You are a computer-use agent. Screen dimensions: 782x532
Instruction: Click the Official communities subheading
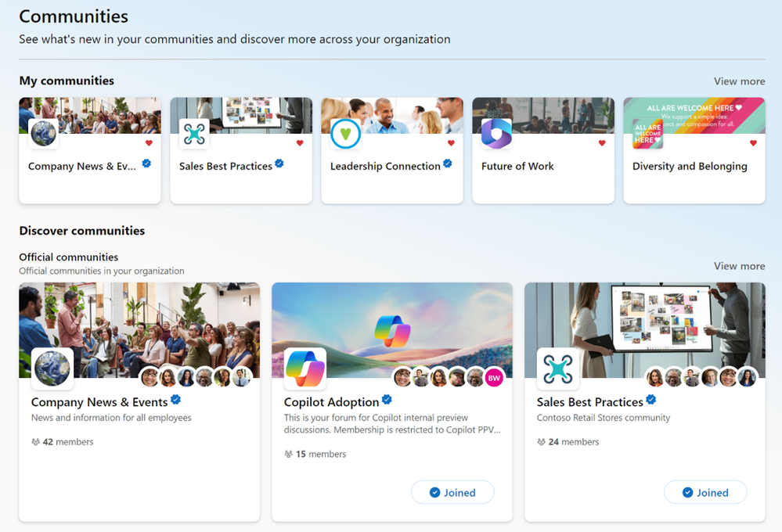tap(68, 257)
